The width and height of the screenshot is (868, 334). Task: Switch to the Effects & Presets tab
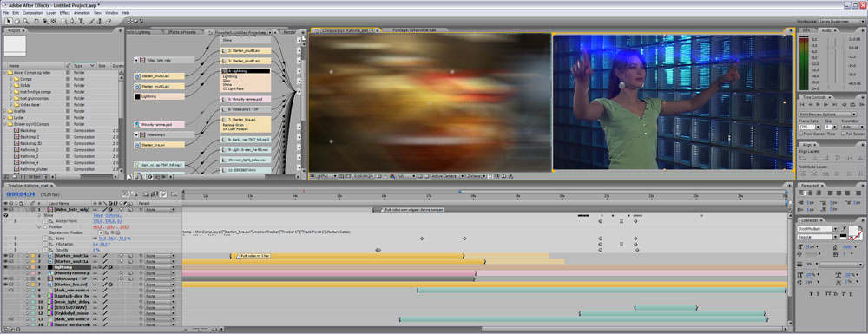pos(181,32)
